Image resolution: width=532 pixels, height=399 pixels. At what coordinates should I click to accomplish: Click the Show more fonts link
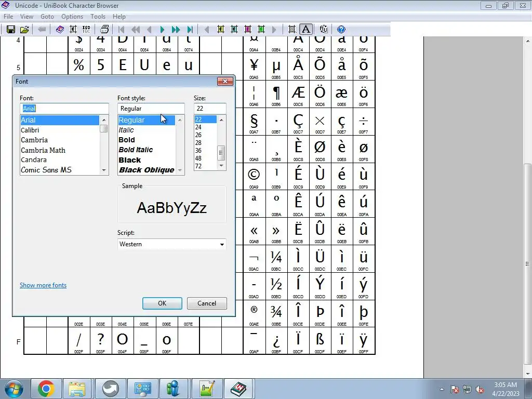point(43,285)
